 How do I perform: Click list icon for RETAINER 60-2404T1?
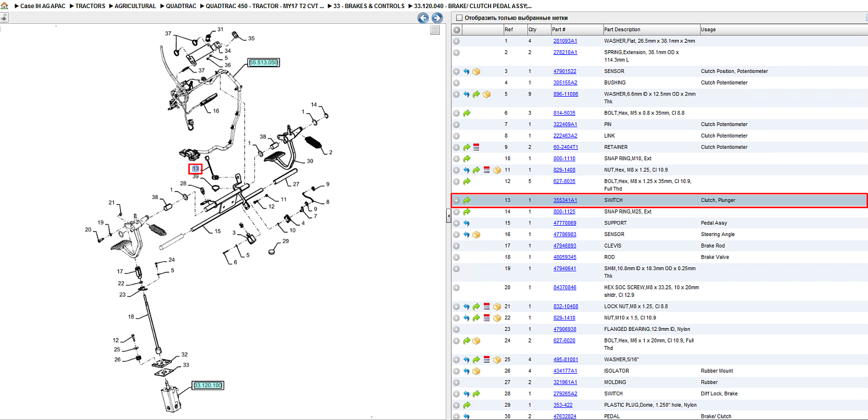tap(476, 147)
